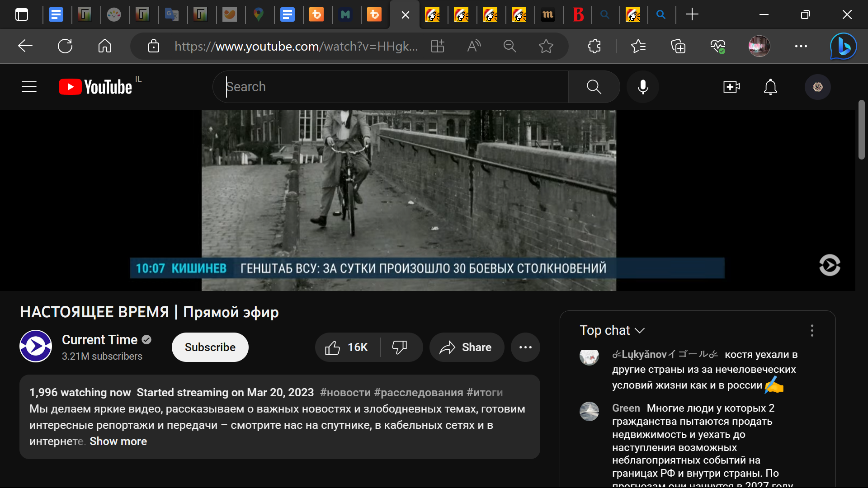
Task: Open YouTube notifications bell
Action: (770, 87)
